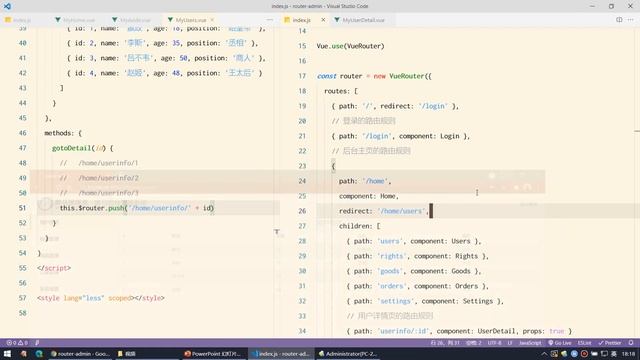The width and height of the screenshot is (640, 360).
Task: Click the red recording tray icon
Action: click(584, 354)
